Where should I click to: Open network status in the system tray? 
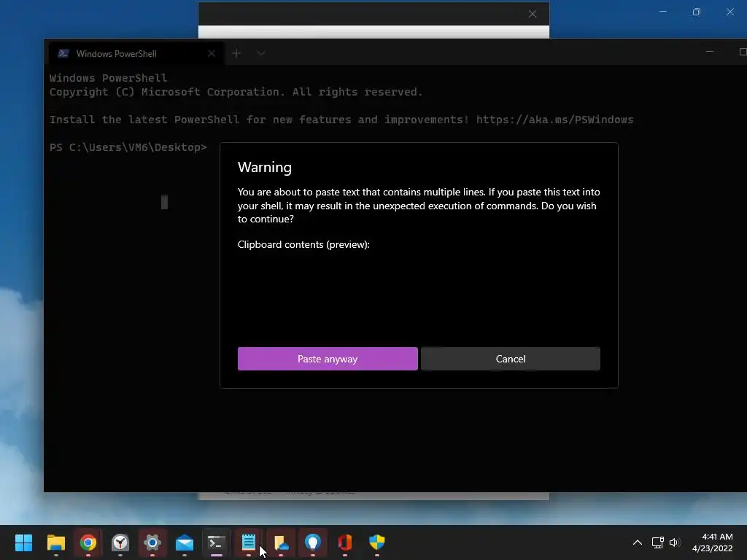pyautogui.click(x=657, y=542)
